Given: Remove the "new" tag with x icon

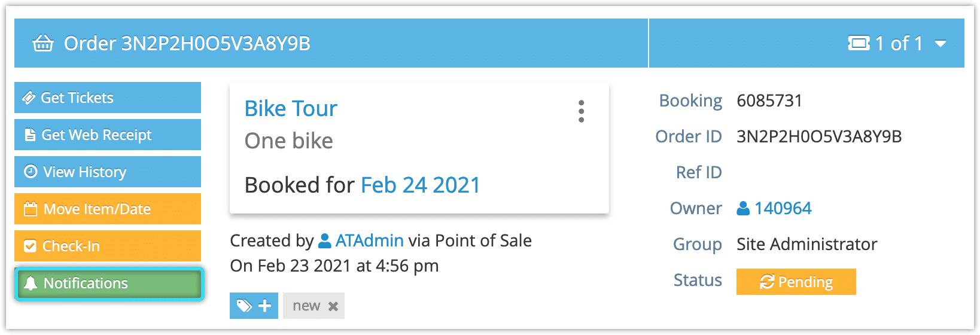Looking at the screenshot, I should (x=333, y=306).
